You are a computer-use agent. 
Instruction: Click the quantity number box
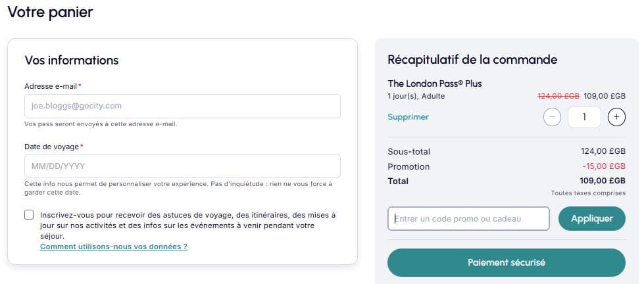click(x=584, y=117)
